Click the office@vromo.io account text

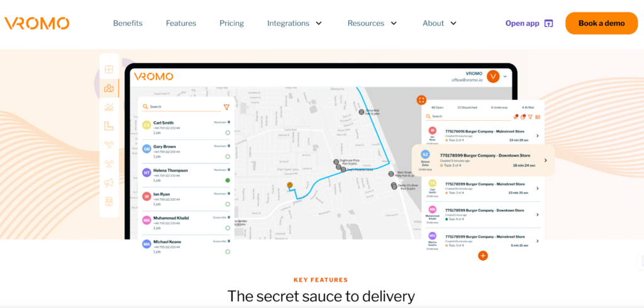pos(467,80)
